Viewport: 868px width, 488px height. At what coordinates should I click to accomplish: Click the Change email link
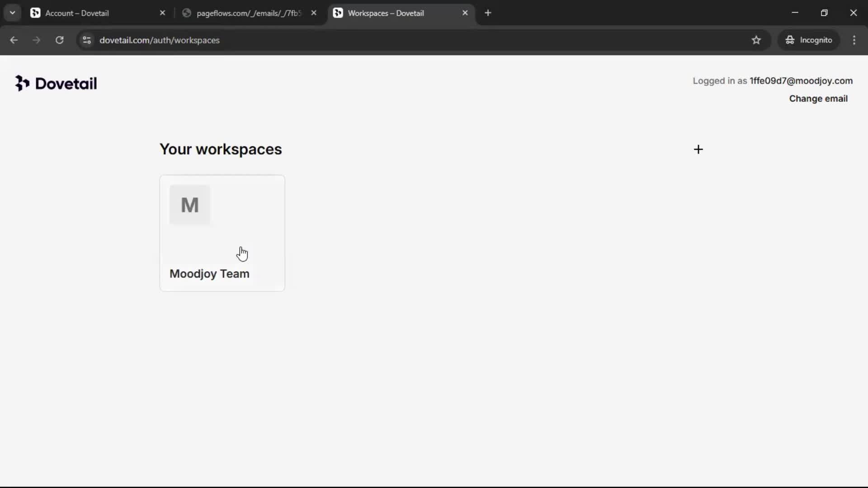pos(818,99)
